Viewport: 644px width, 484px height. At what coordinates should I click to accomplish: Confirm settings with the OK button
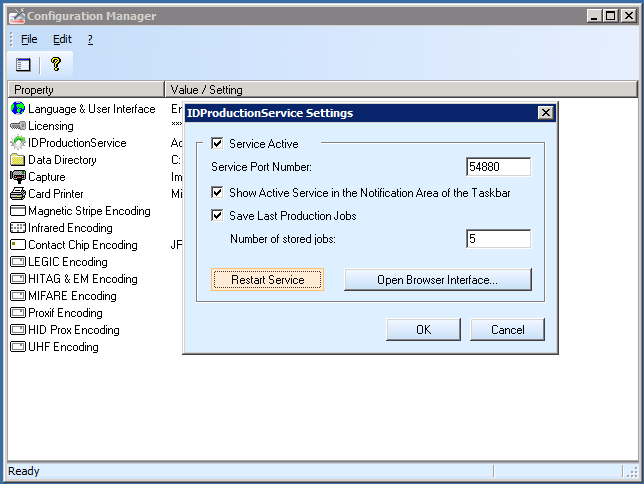point(423,330)
